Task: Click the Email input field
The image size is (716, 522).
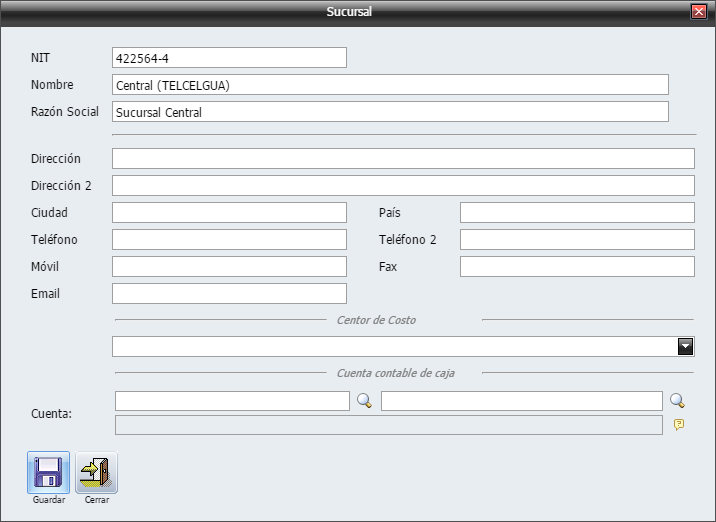Action: tap(229, 294)
